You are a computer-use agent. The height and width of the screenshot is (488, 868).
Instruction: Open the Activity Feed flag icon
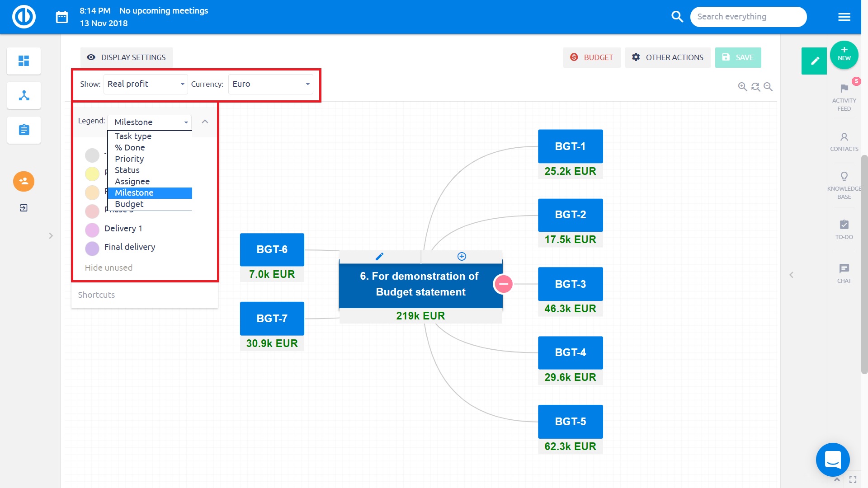coord(844,89)
